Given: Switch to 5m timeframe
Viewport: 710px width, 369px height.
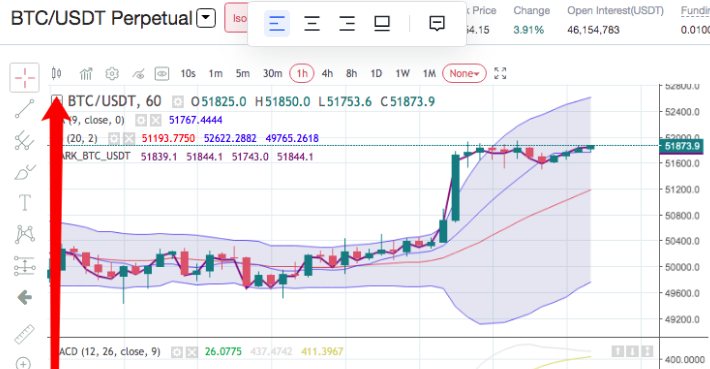Looking at the screenshot, I should click(x=243, y=73).
